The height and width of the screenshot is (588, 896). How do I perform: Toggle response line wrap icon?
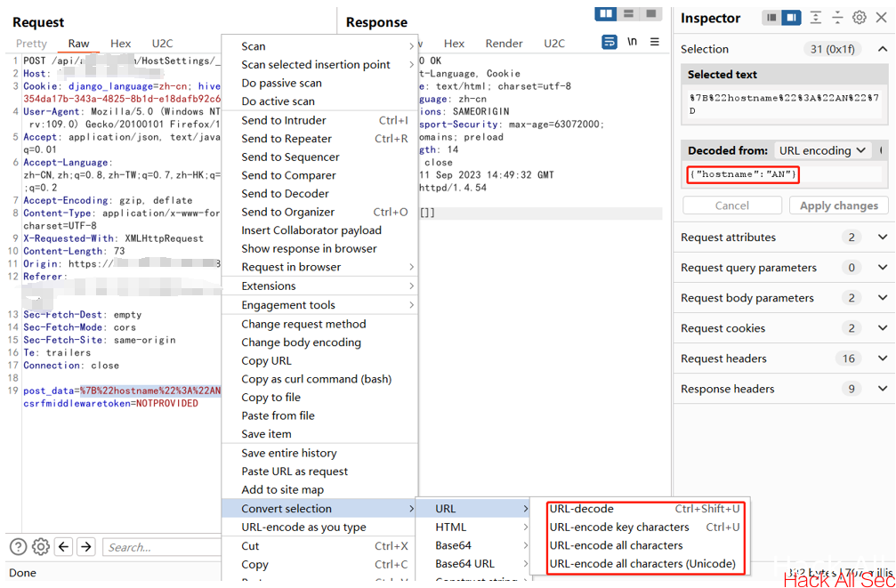coord(609,42)
